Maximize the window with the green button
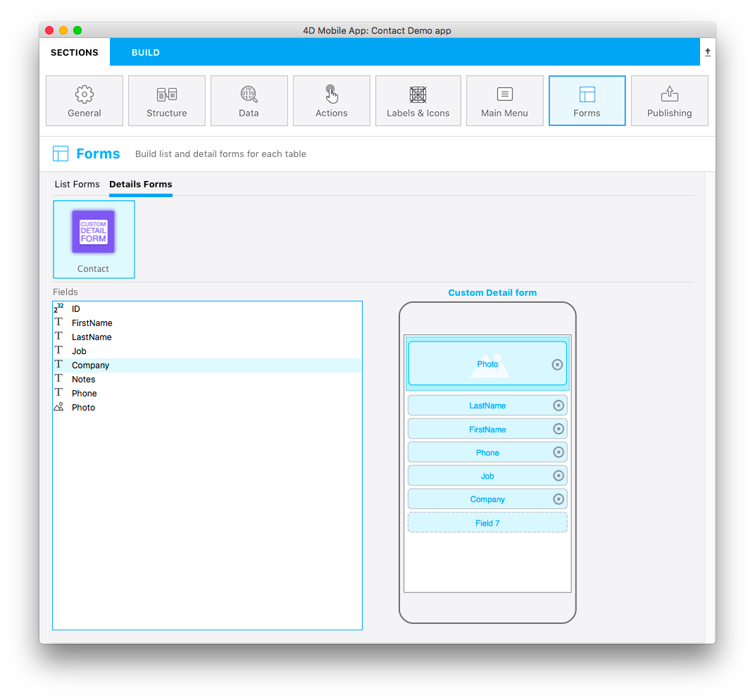This screenshot has width=755, height=700. pos(77,30)
